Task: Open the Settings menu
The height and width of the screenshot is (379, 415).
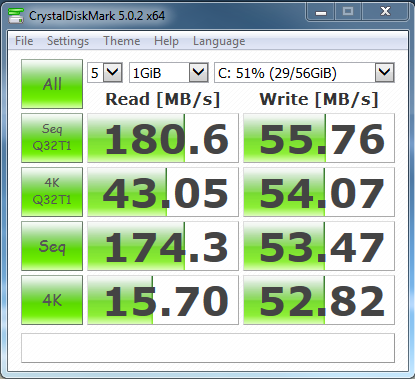Action: 68,41
